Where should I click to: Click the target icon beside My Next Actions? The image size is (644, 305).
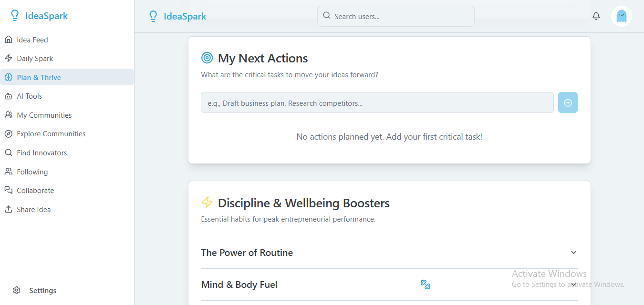pos(207,58)
